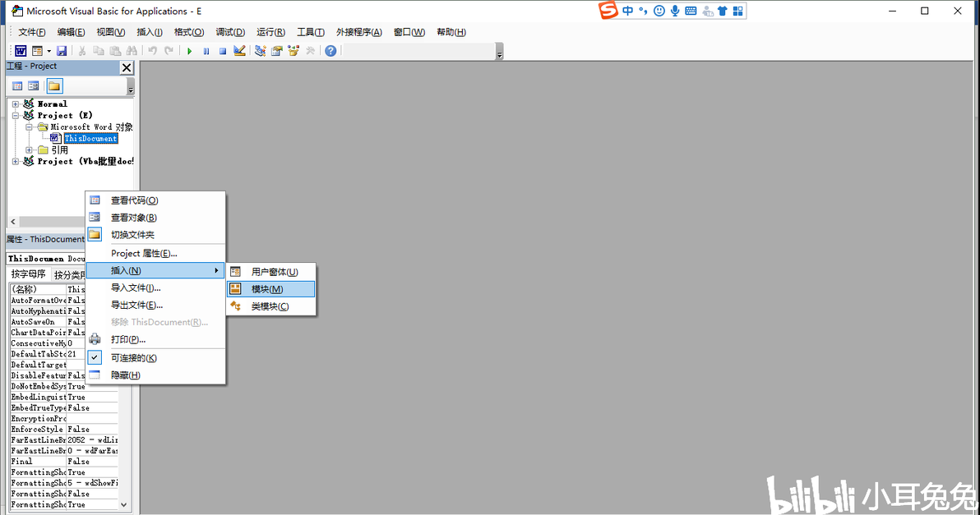Image resolution: width=980 pixels, height=515 pixels.
Task: Open the 运行(R) menu
Action: pos(270,33)
